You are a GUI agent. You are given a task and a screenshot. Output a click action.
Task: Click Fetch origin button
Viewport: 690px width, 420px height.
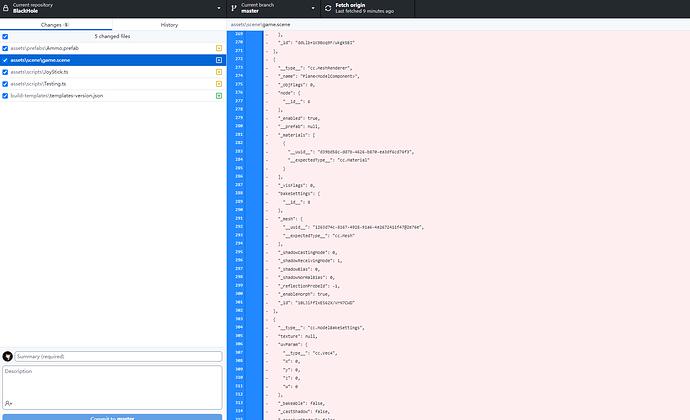(367, 8)
